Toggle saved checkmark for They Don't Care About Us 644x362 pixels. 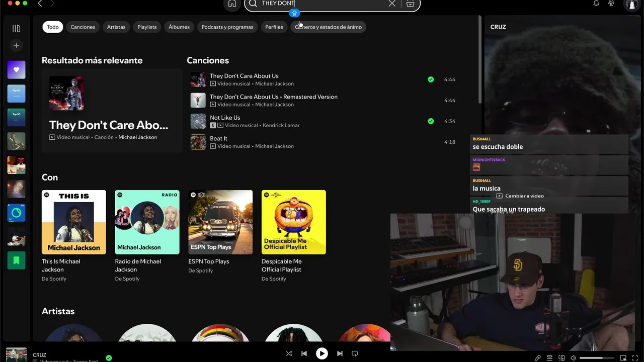coord(431,79)
